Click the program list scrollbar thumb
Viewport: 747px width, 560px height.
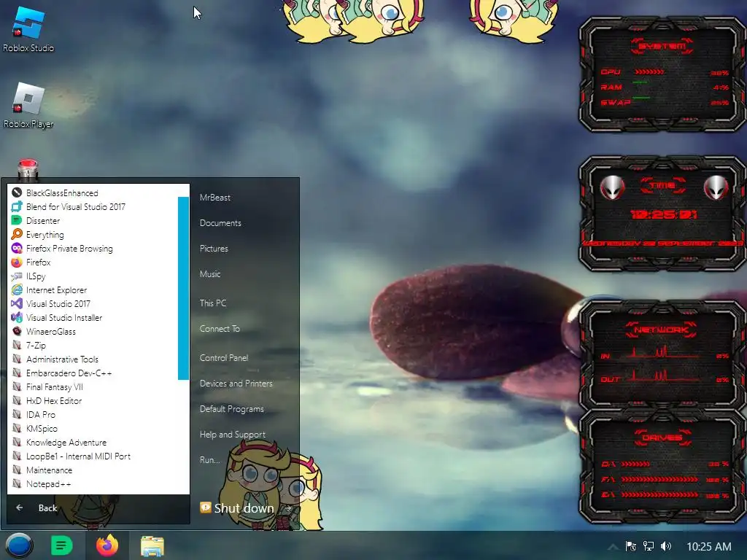(x=183, y=288)
